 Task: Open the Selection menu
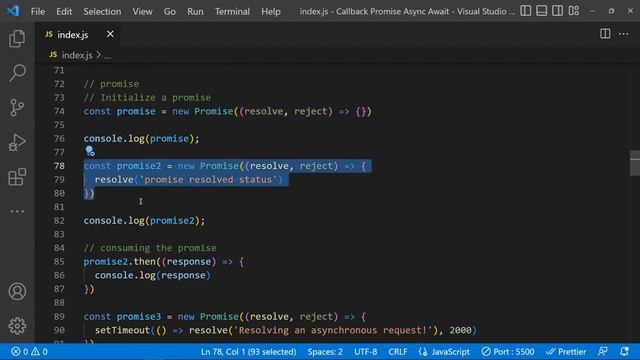[x=102, y=11]
